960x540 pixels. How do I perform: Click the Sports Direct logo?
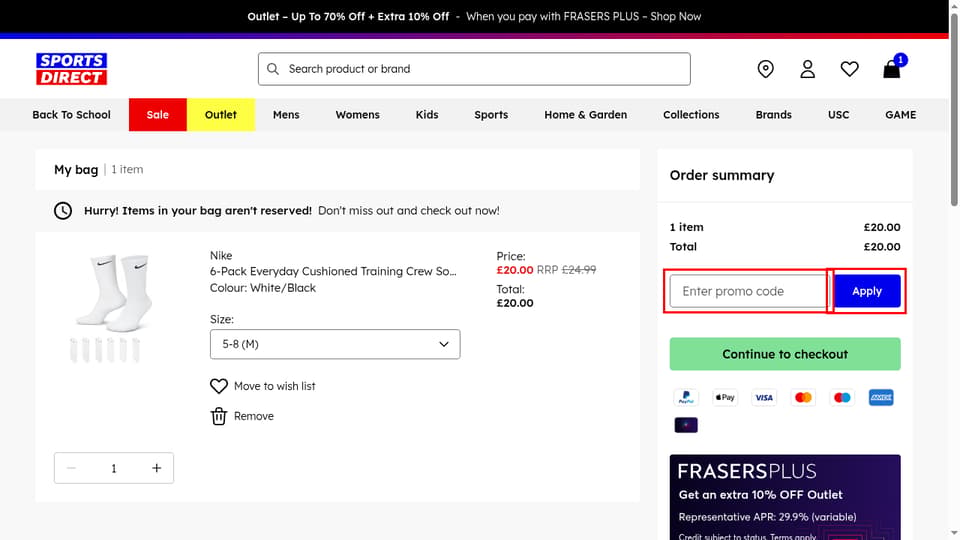[72, 69]
